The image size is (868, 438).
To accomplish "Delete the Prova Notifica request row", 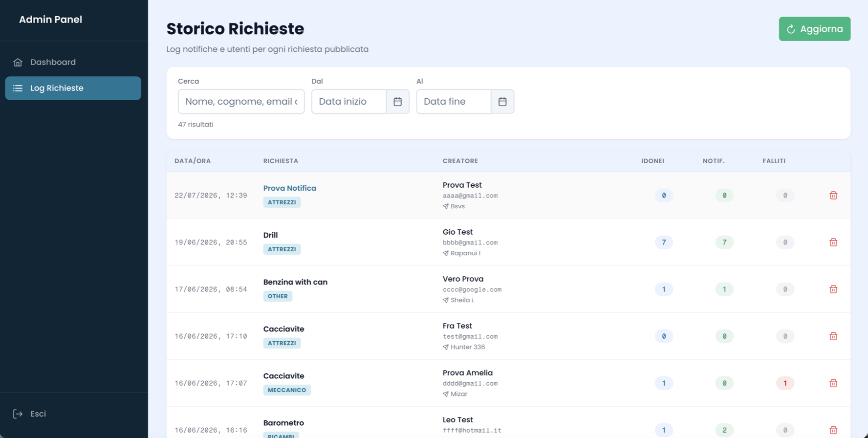I will tap(833, 196).
